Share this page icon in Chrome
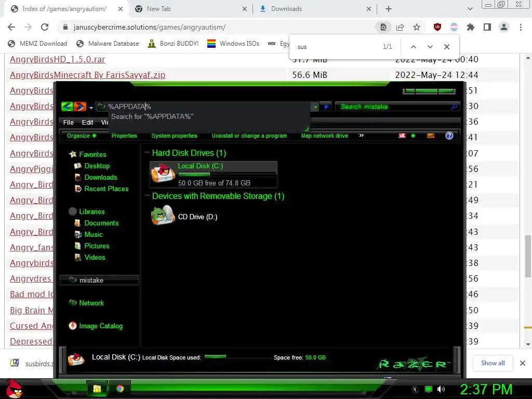The height and width of the screenshot is (399, 532). coord(400,27)
